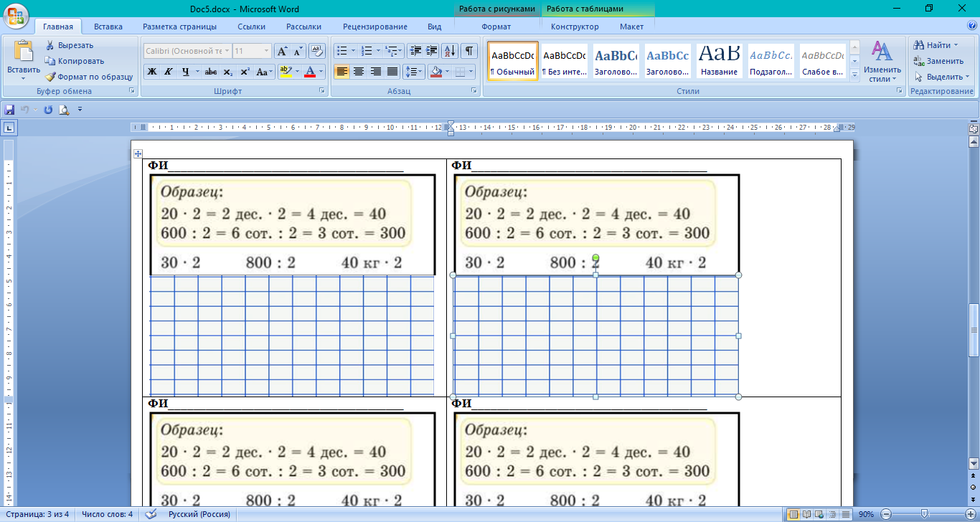This screenshot has height=522, width=980.
Task: Open the Формат picture tools tab
Action: 496,27
